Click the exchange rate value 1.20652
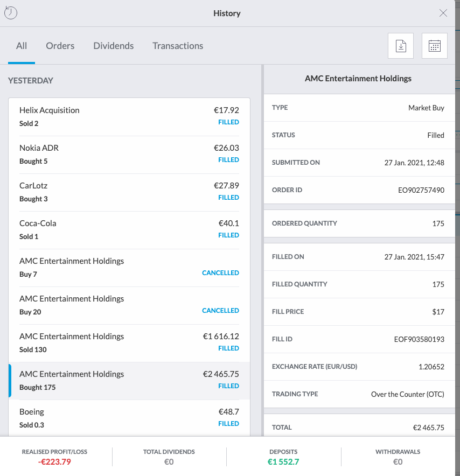 (x=431, y=367)
